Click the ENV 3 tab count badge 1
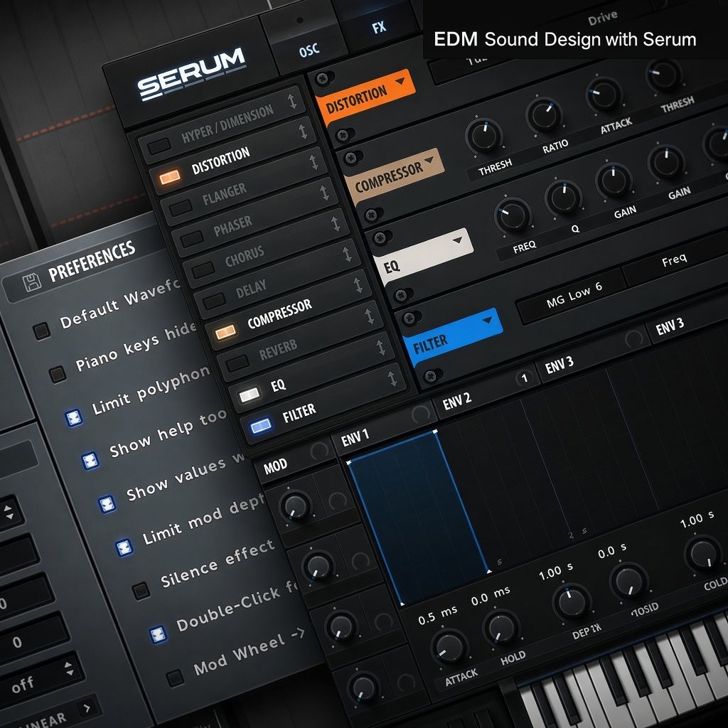728x728 pixels. (x=524, y=378)
